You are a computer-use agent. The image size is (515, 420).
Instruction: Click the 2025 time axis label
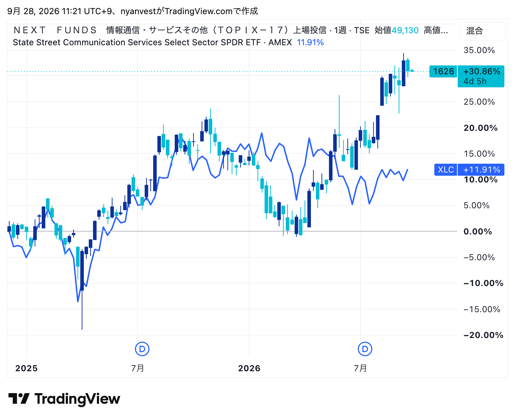click(x=27, y=368)
